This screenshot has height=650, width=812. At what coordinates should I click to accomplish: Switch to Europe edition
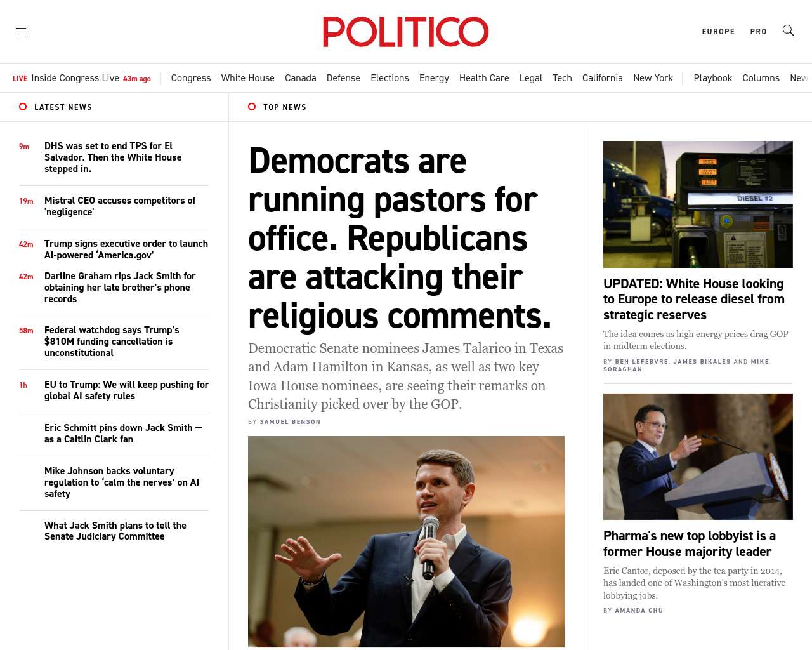click(718, 32)
